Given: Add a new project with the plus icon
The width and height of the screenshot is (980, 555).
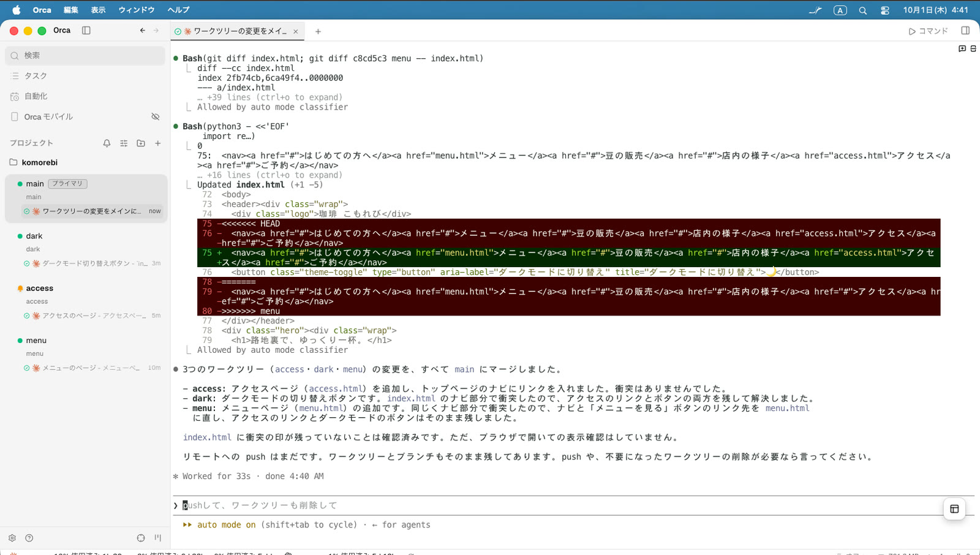Looking at the screenshot, I should tap(158, 143).
